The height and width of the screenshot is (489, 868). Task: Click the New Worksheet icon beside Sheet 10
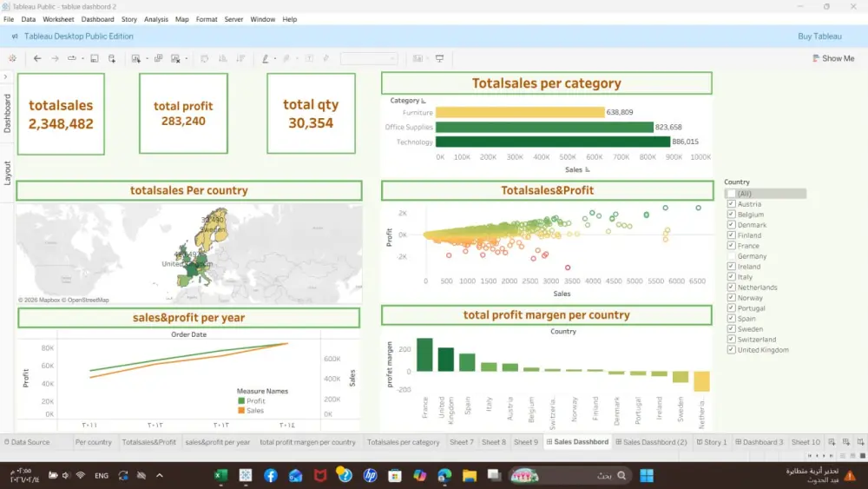[832, 442]
